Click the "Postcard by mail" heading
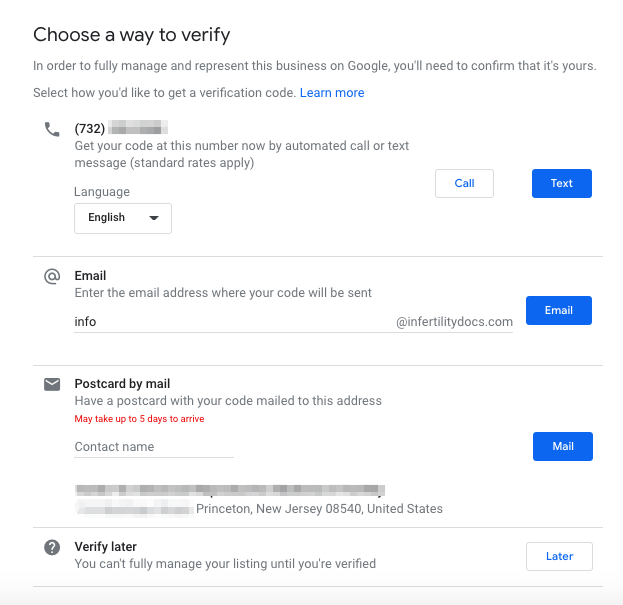The width and height of the screenshot is (623, 605). pos(122,384)
